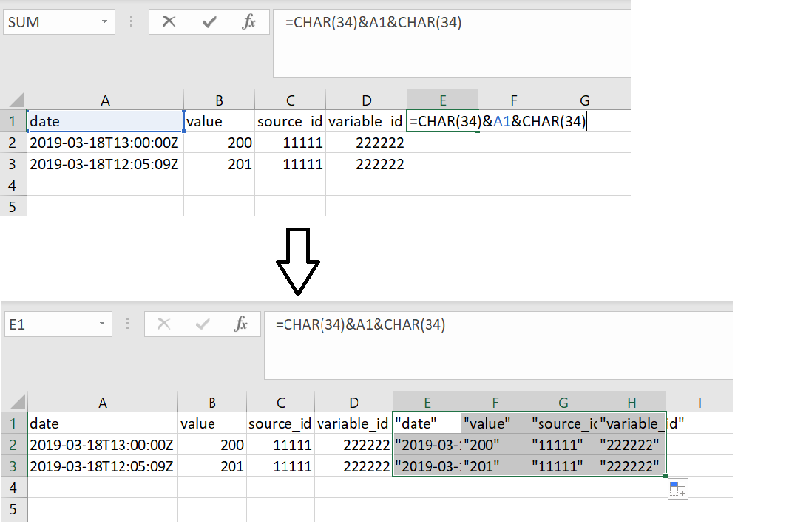This screenshot has height=532, width=789.
Task: Select the cell containing "variable_id" with quotes
Action: pyautogui.click(x=631, y=423)
